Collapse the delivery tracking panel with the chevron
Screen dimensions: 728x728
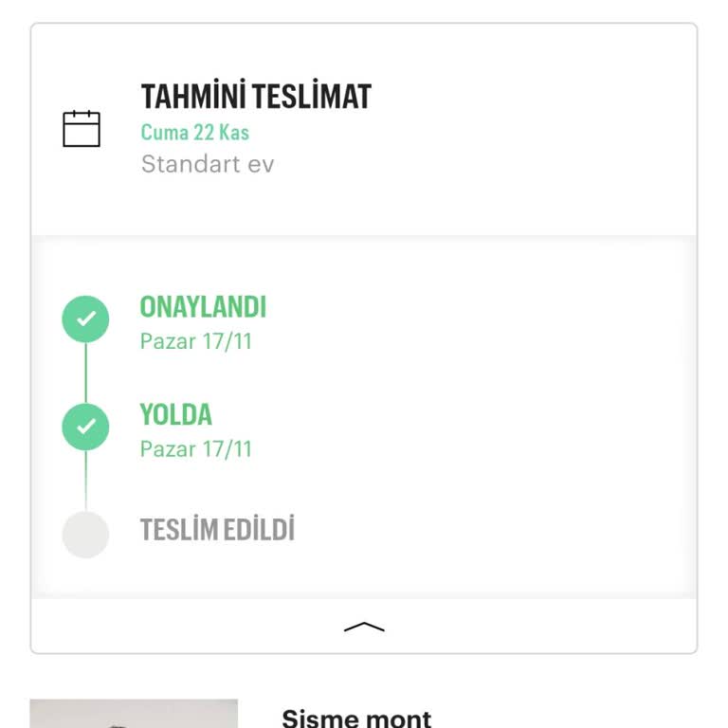coord(364,627)
